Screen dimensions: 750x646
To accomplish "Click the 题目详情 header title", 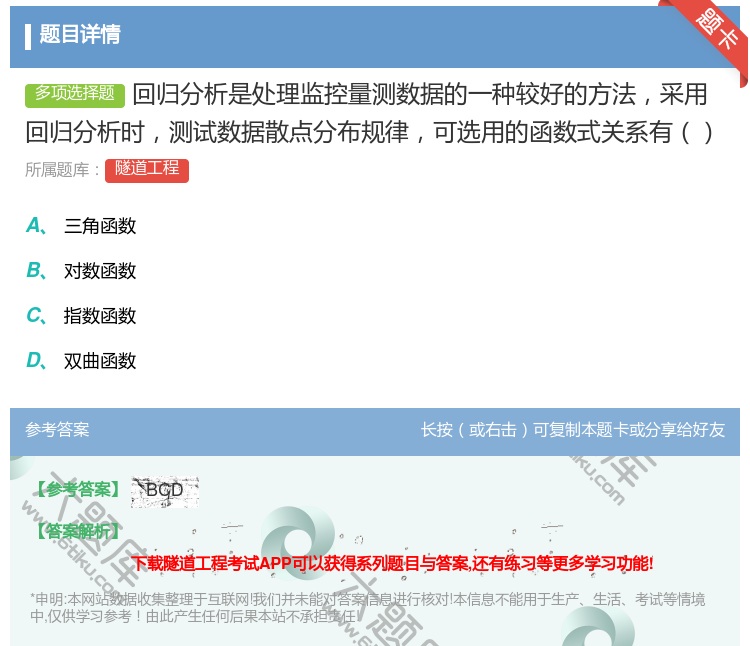I will (80, 35).
